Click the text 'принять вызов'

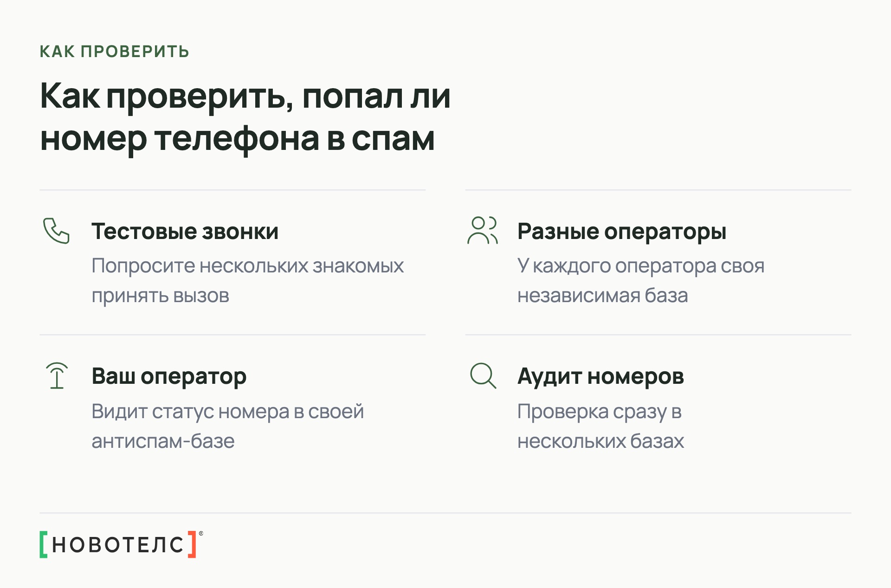[160, 296]
